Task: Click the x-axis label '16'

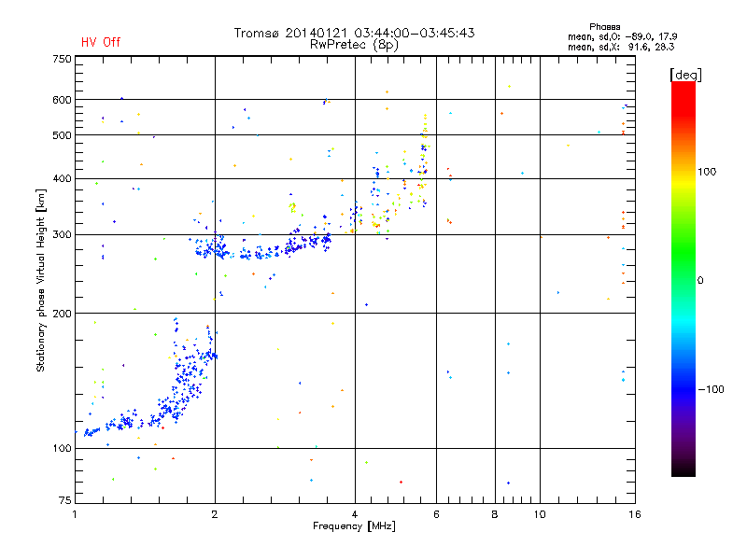Action: coord(635,514)
